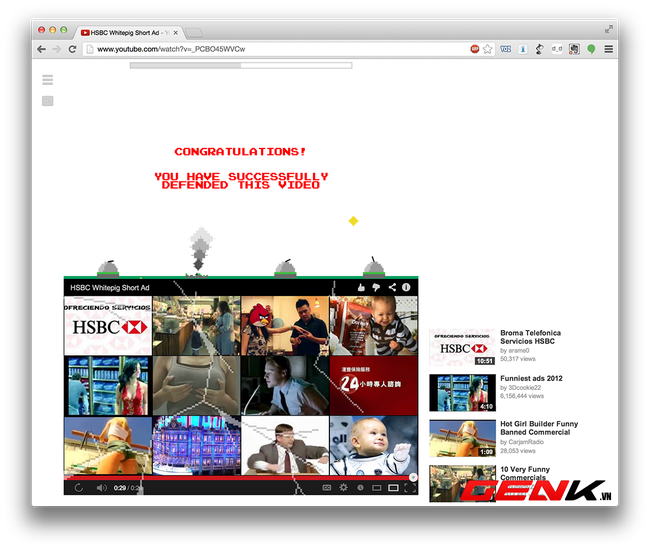Click the red 24 tile in video
The height and width of the screenshot is (550, 650).
[x=374, y=385]
